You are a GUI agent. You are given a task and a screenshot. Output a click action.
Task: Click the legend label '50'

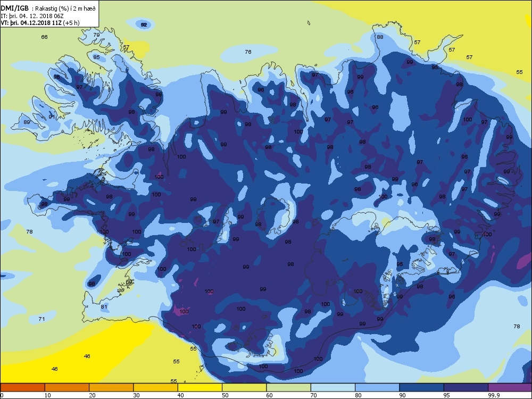point(225,395)
